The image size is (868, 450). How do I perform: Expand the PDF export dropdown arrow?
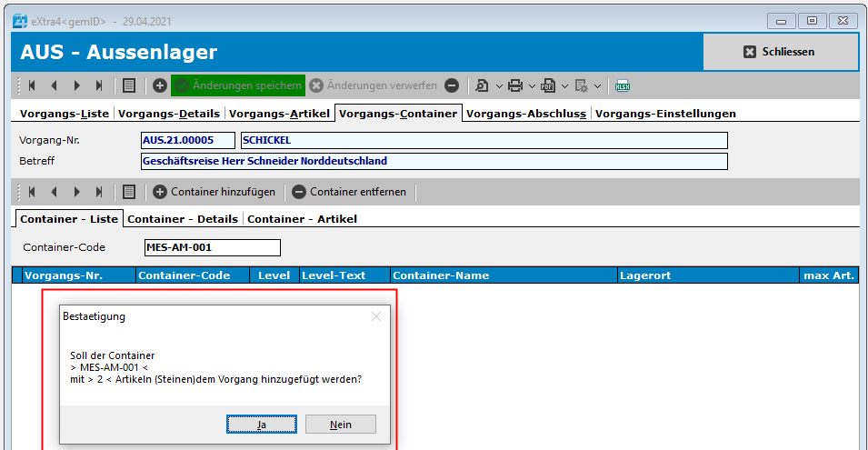click(564, 86)
